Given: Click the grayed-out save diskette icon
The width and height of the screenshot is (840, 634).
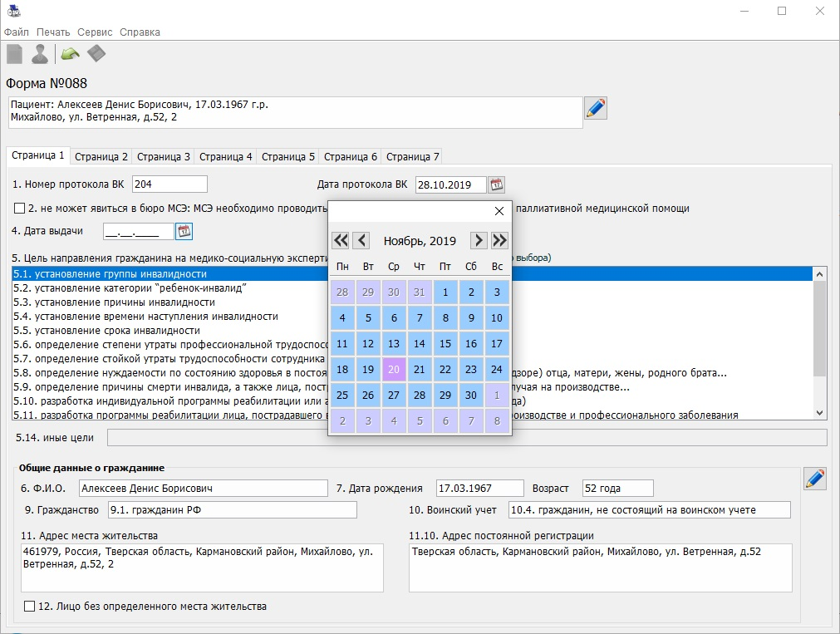Looking at the screenshot, I should pos(96,54).
